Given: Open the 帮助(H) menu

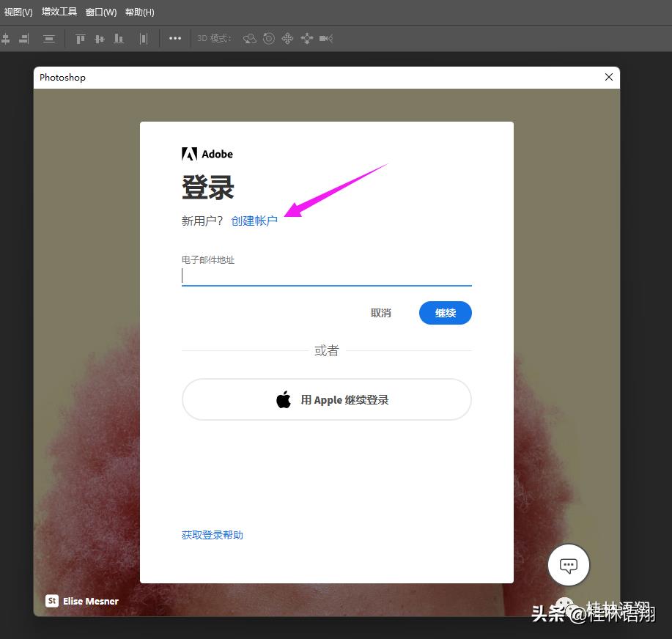Looking at the screenshot, I should [140, 12].
